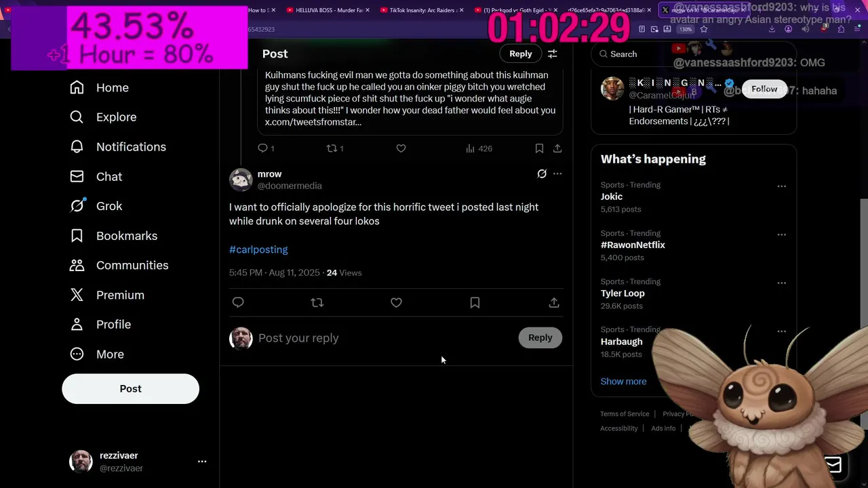Like the mrow apology tweet
868x488 pixels.
point(396,302)
